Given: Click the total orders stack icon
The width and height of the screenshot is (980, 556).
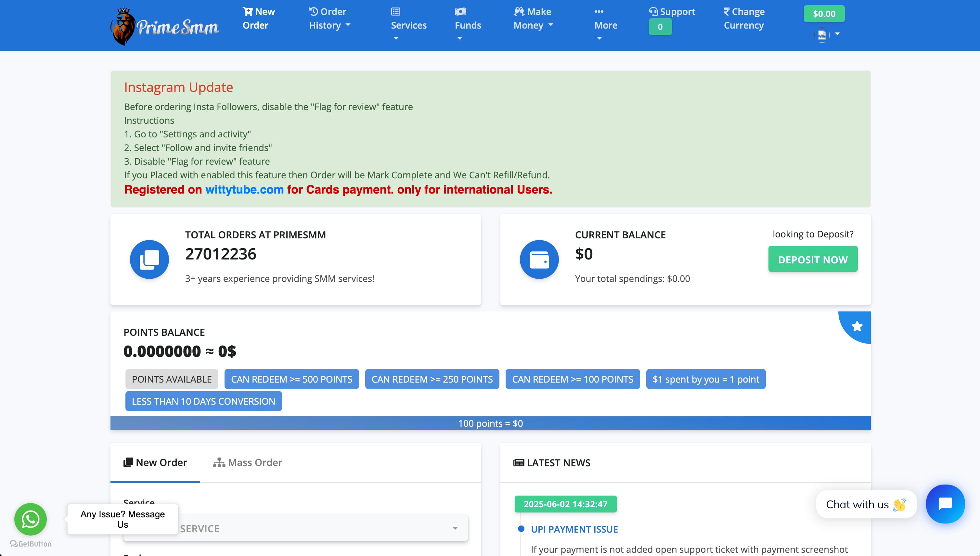Looking at the screenshot, I should [x=149, y=259].
